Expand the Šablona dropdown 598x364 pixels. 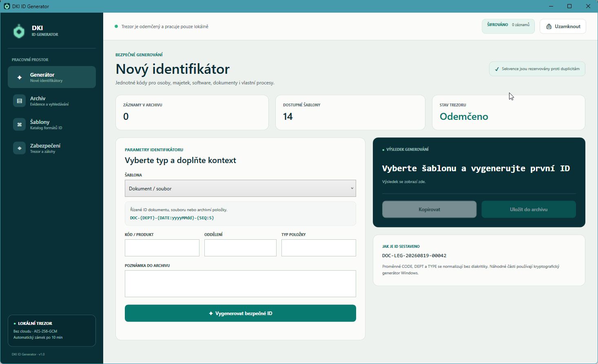pyautogui.click(x=240, y=188)
